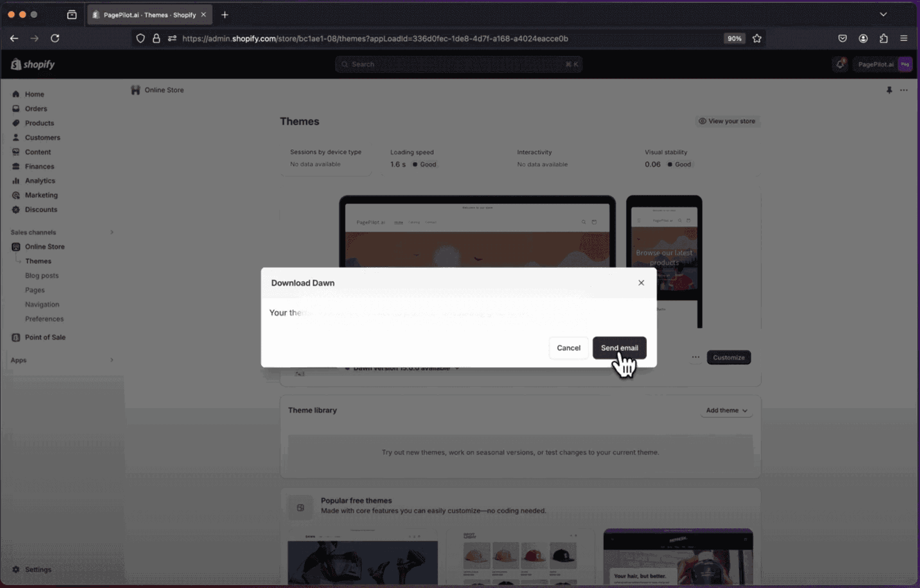The height and width of the screenshot is (588, 920).
Task: Pin this page using the pin icon
Action: (x=890, y=90)
